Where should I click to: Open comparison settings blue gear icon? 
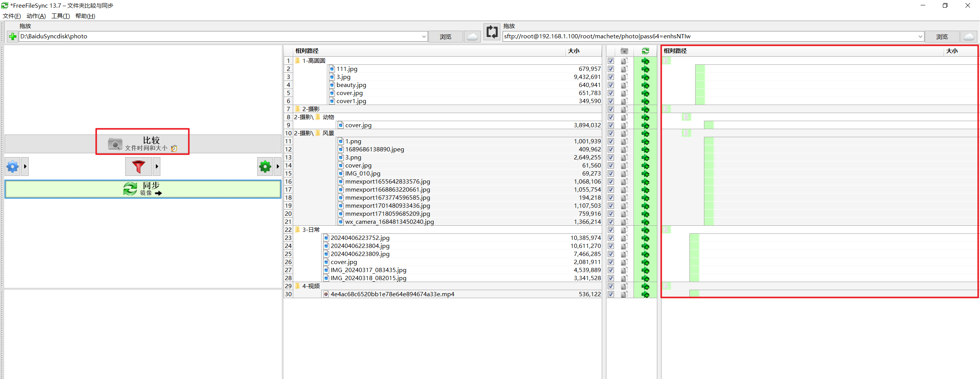click(13, 167)
